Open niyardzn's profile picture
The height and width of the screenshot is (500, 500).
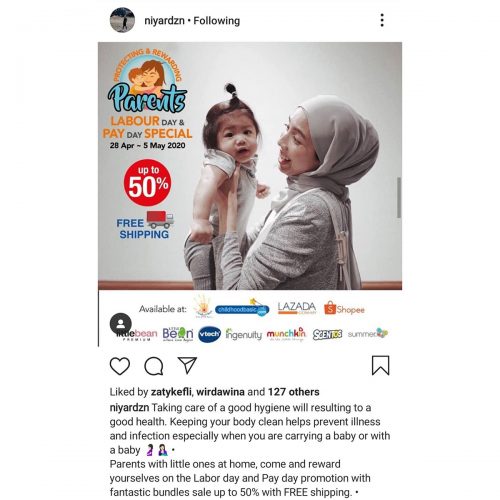pos(122,20)
